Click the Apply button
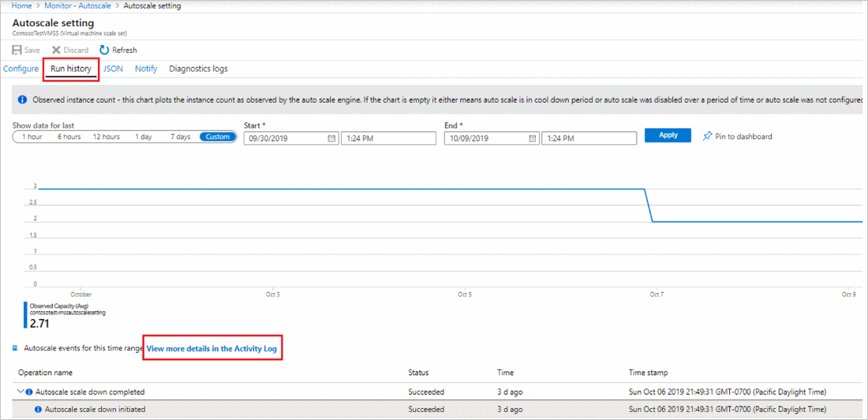This screenshot has height=420, width=868. point(668,135)
